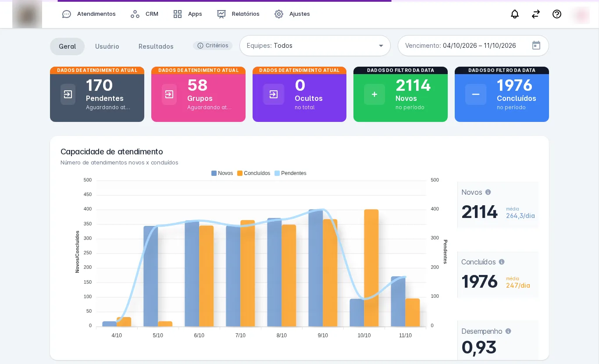The image size is (599, 364).
Task: Open the help question mark icon
Action: [x=557, y=14]
